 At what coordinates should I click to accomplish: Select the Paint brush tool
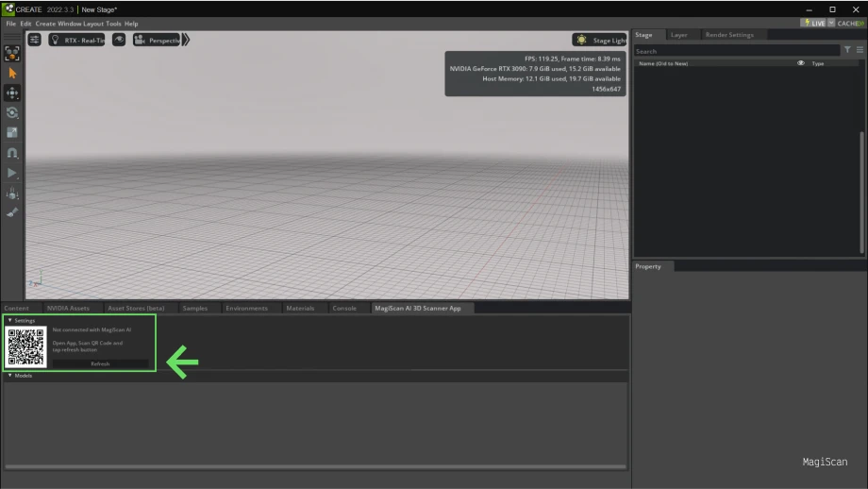(12, 212)
